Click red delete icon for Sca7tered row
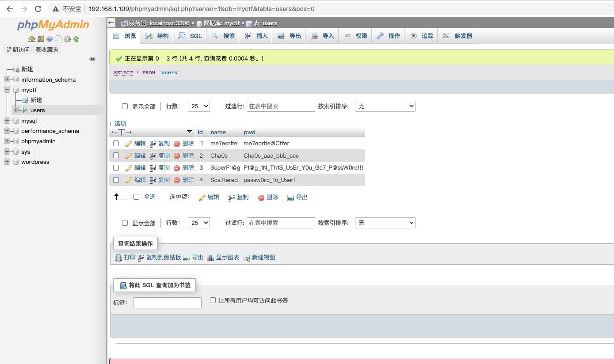614x364 pixels. point(177,180)
